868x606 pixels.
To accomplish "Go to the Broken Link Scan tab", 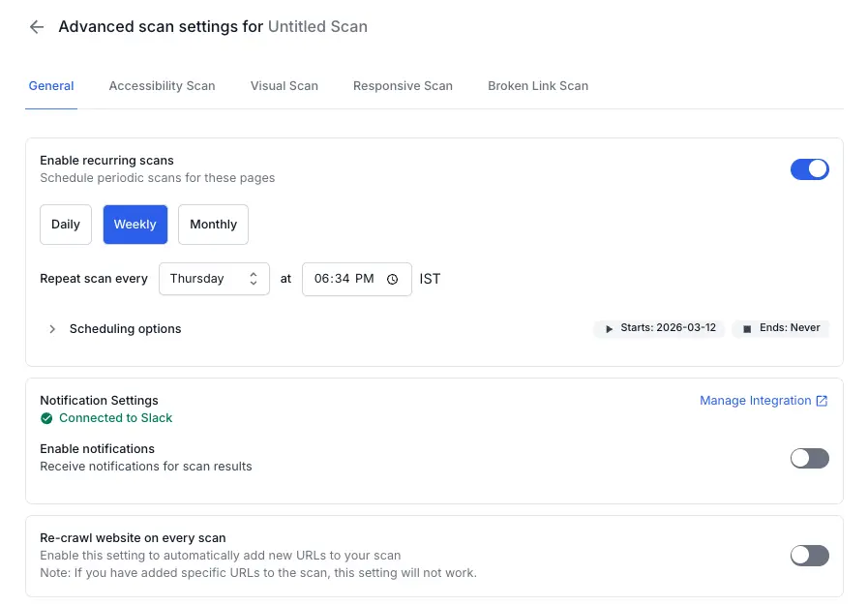I will tap(537, 85).
